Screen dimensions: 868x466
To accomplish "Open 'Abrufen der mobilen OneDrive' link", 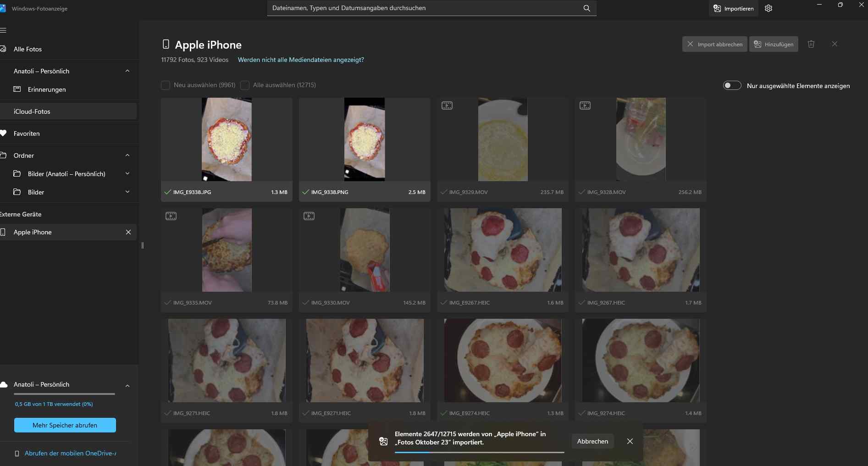I will tap(71, 453).
